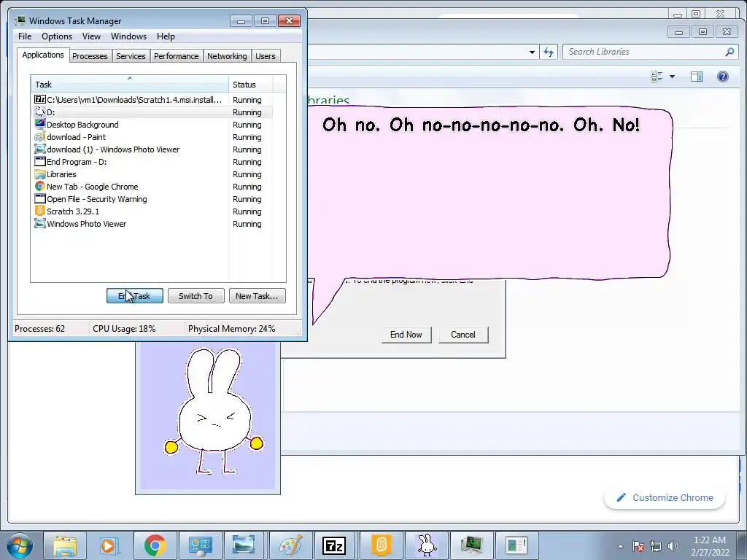Click the End Task button

(x=135, y=296)
